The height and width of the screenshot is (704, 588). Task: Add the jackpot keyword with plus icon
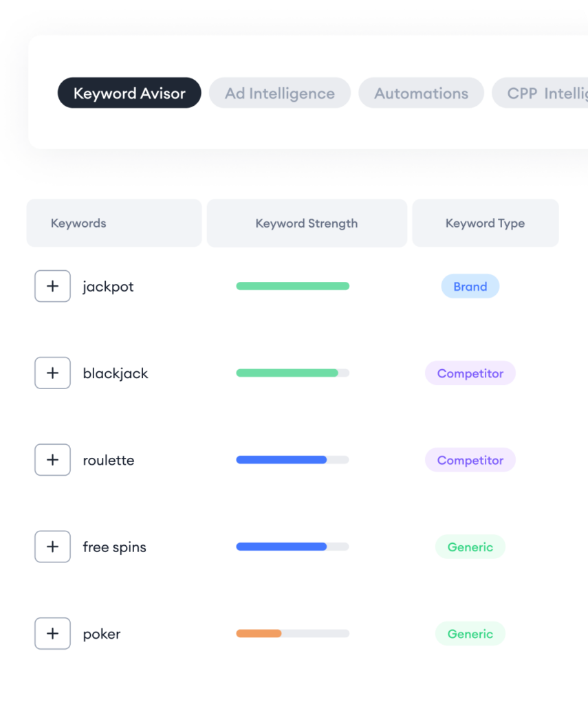coord(52,286)
